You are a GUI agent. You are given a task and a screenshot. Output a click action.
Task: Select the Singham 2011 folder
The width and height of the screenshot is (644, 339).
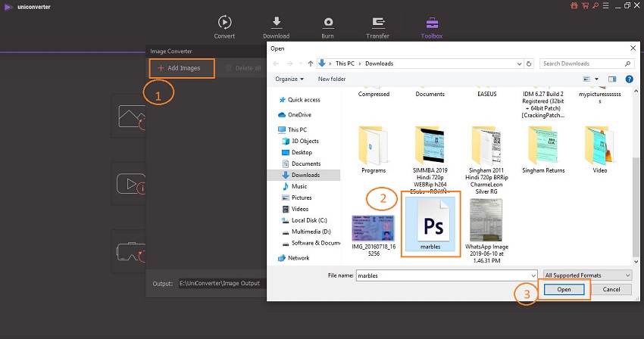point(486,159)
